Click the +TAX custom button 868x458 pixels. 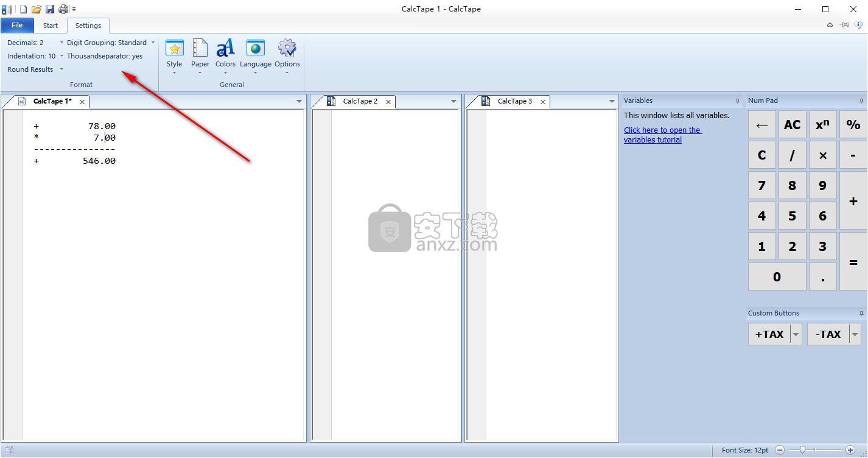coord(769,334)
